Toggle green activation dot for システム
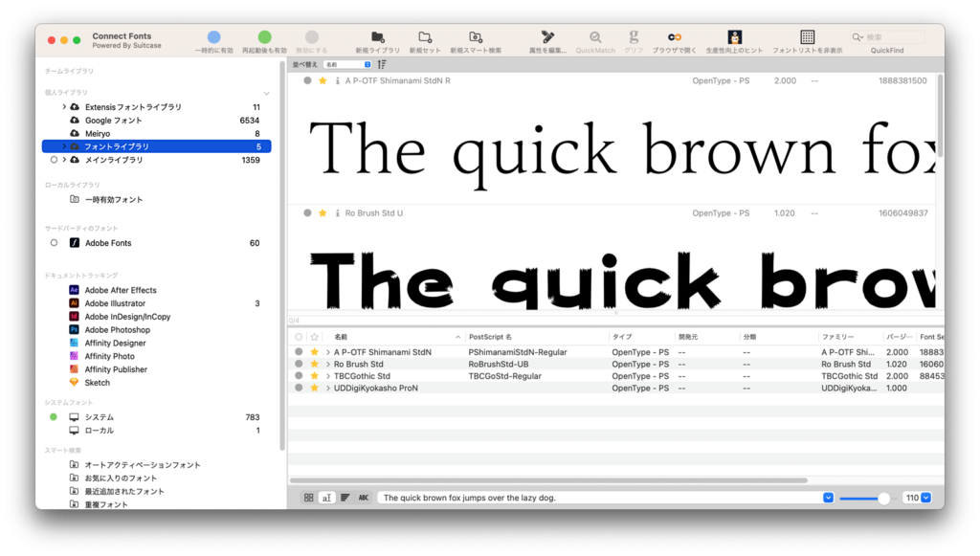This screenshot has height=556, width=980. pyautogui.click(x=54, y=417)
